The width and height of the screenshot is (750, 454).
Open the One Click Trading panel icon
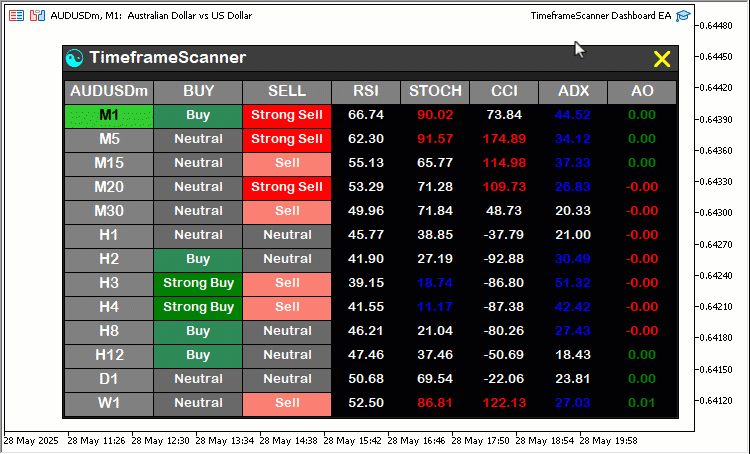click(x=16, y=16)
